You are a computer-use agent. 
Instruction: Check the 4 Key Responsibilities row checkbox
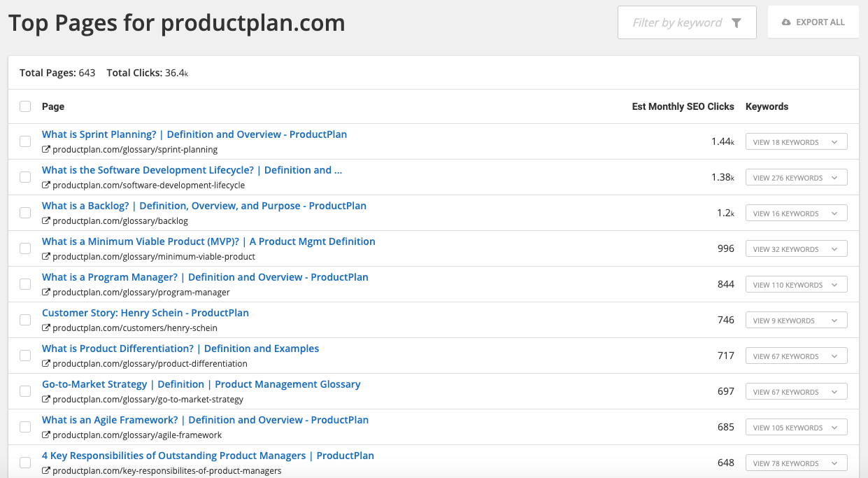click(25, 463)
